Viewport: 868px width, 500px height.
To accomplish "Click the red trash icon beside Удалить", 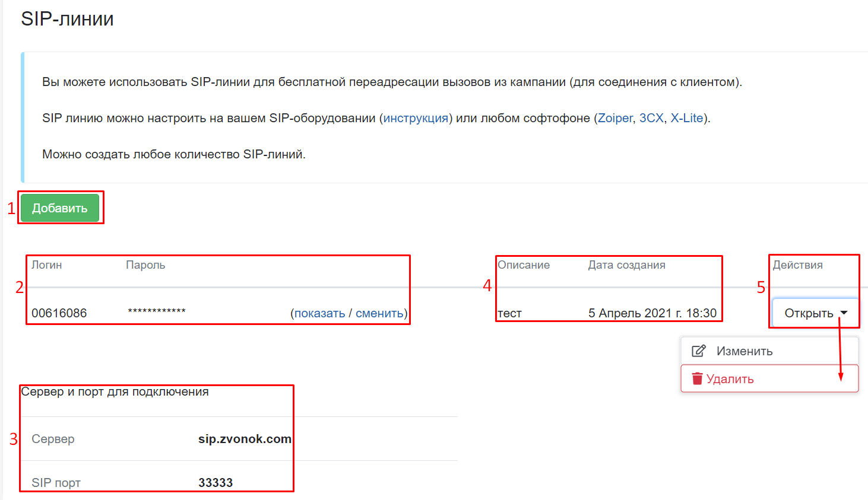I will (698, 378).
